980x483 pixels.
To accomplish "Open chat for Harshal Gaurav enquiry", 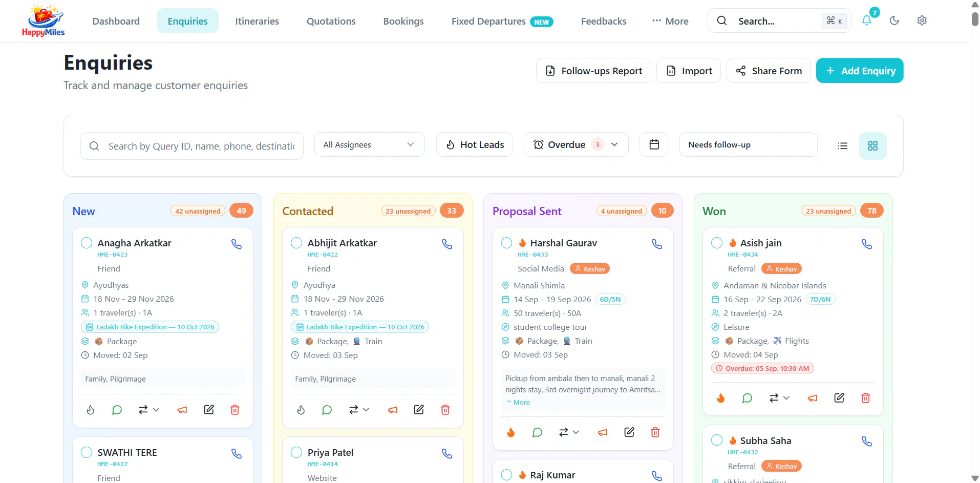I will click(537, 433).
